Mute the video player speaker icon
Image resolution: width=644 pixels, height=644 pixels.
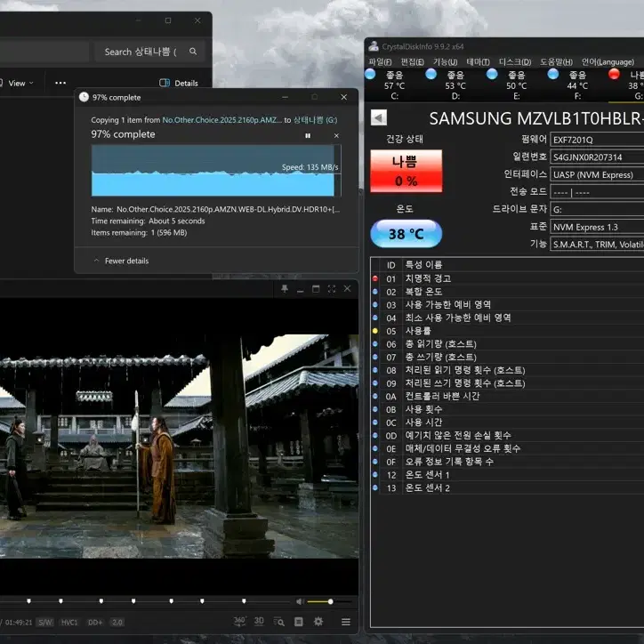(300, 601)
